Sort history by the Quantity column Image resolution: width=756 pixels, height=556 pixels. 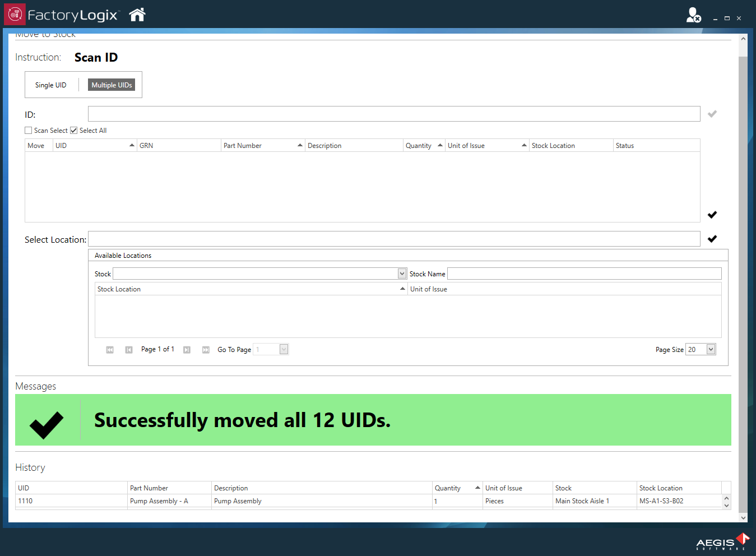[x=448, y=488]
